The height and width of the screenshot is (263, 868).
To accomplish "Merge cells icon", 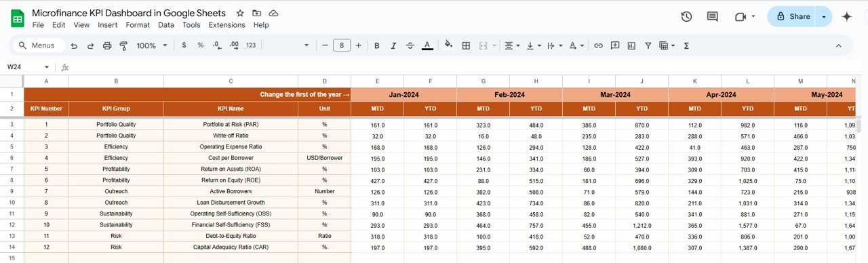I will [x=483, y=45].
